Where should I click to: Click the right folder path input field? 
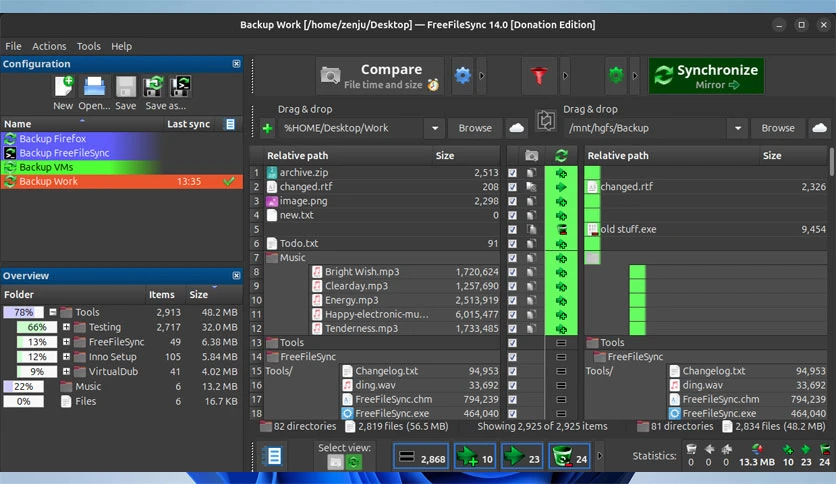646,128
